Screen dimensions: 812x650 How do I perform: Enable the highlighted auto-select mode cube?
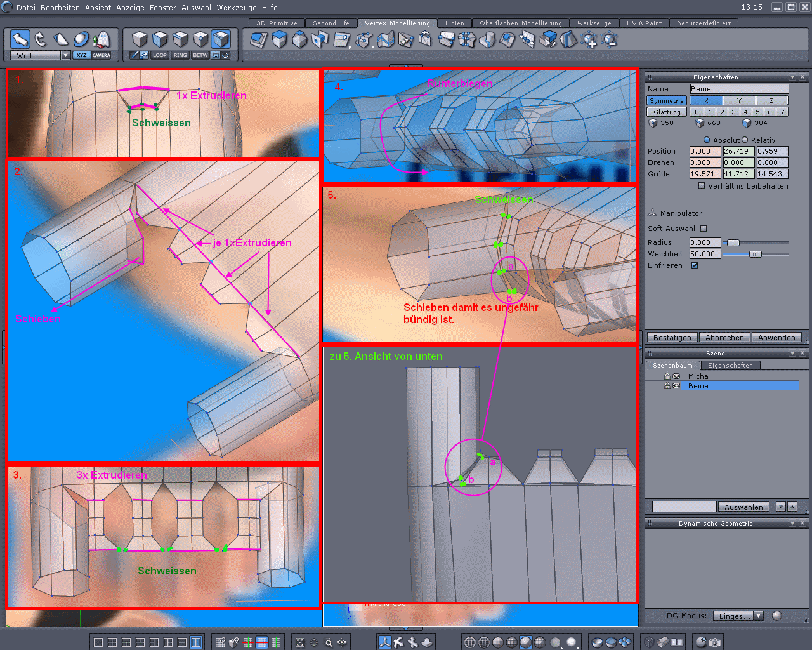pyautogui.click(x=221, y=39)
